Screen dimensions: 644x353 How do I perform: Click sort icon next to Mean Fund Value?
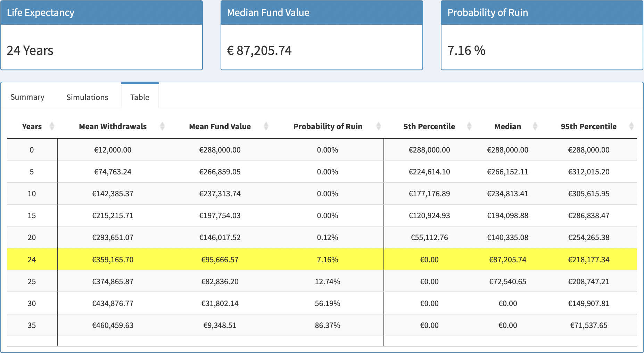(266, 126)
